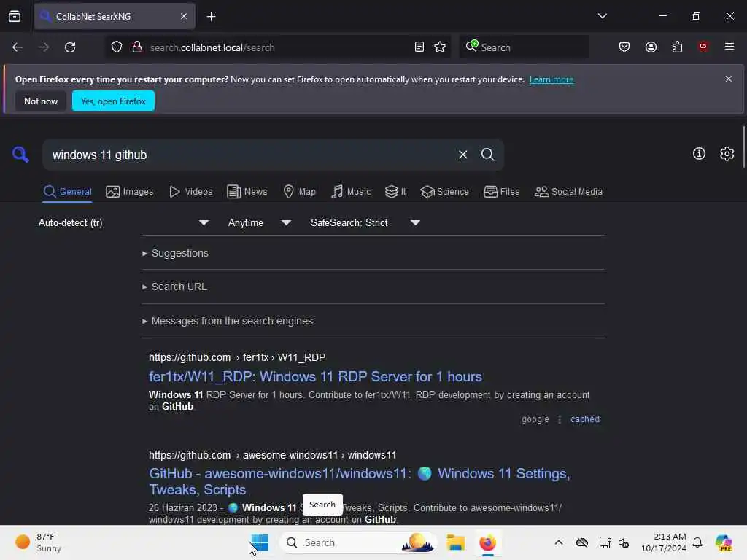Go back to previous page
Screen dimensions: 747x560
[x=18, y=47]
